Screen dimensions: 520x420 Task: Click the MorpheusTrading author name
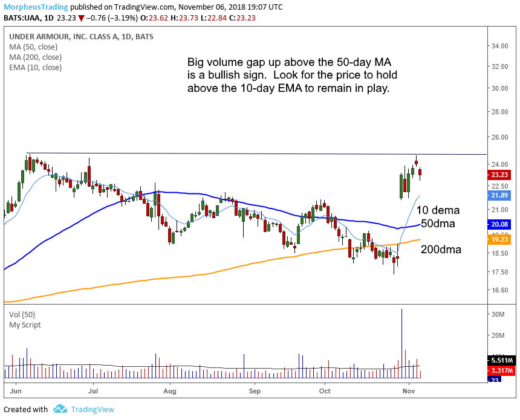tap(36, 7)
